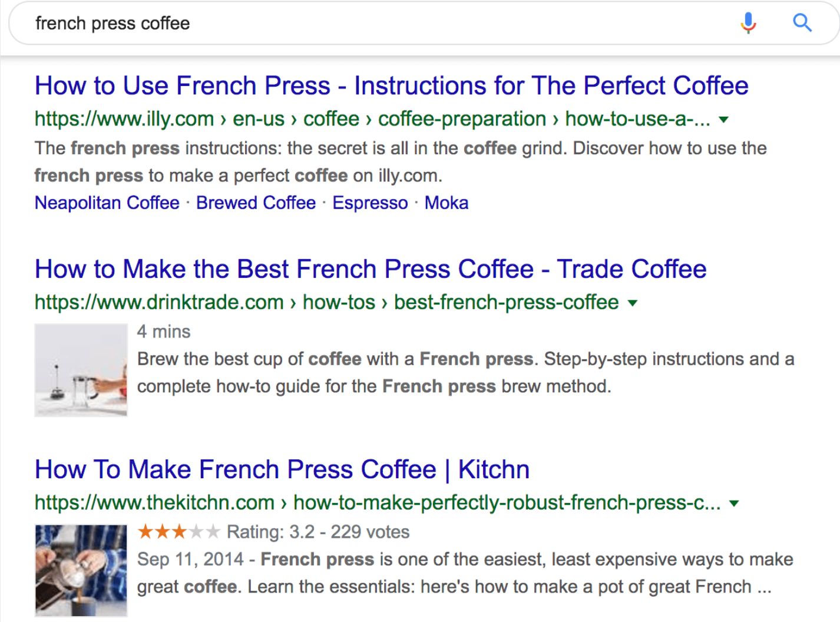
Task: Click the voice search microphone icon
Action: [748, 23]
